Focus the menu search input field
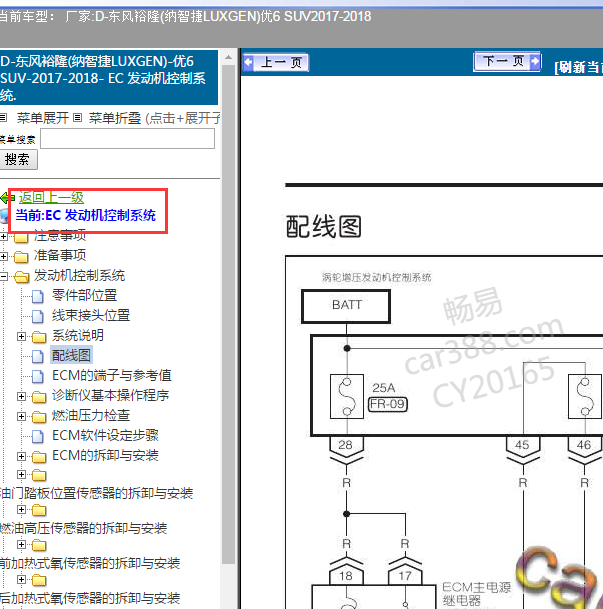The image size is (603, 609). [127, 139]
